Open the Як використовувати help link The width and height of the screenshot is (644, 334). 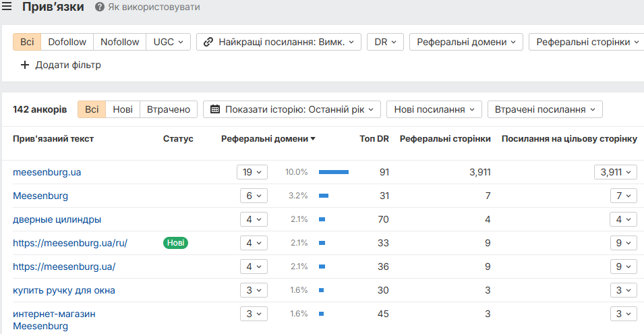[154, 7]
